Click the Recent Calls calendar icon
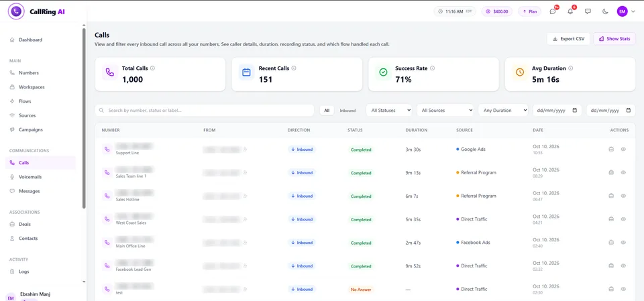Screen dimensions: 644x301 (246, 72)
